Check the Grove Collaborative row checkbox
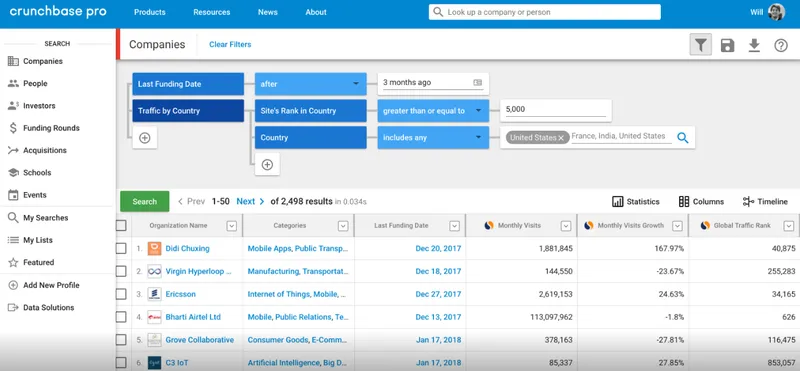This screenshot has width=800, height=371. [121, 340]
